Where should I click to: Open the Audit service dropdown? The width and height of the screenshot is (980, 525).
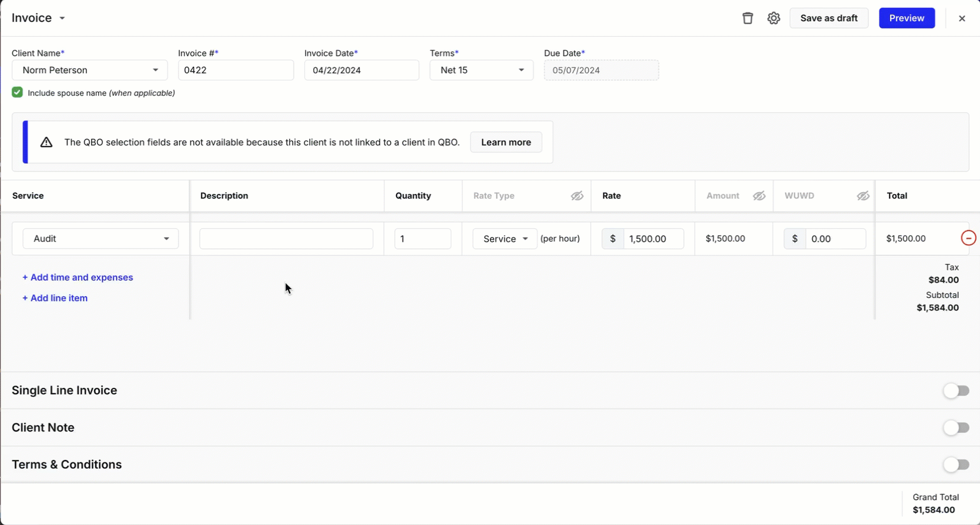pos(100,239)
